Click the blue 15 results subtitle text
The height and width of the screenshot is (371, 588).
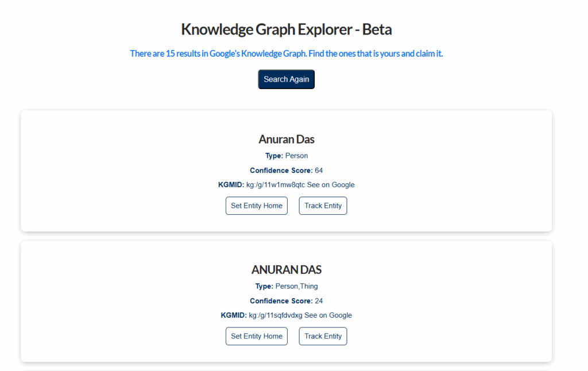(x=286, y=53)
